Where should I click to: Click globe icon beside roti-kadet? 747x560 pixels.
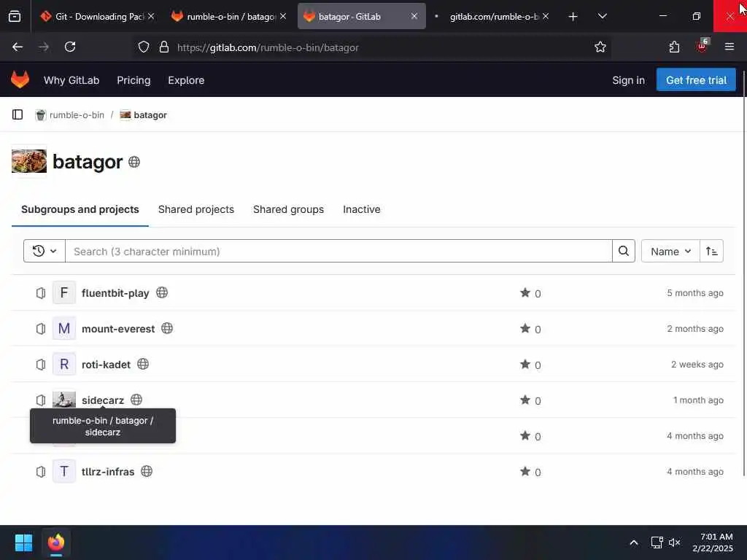click(143, 364)
